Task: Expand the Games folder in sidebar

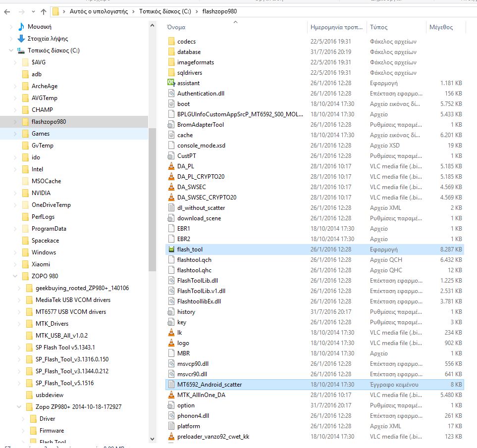Action: [x=15, y=134]
